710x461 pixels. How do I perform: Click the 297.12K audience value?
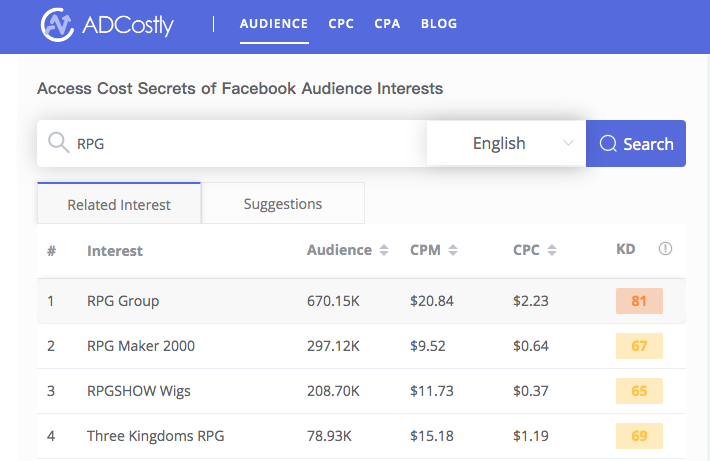pyautogui.click(x=333, y=346)
